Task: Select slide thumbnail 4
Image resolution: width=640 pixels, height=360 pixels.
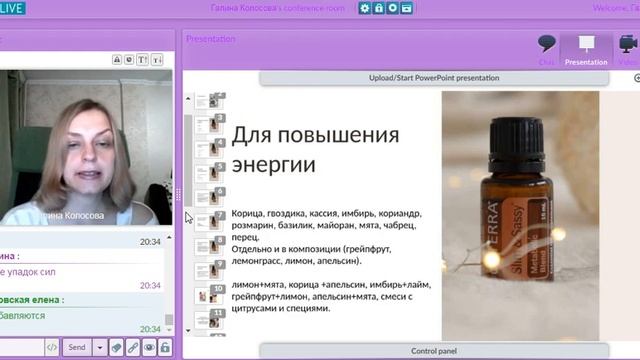Action: click(x=210, y=149)
